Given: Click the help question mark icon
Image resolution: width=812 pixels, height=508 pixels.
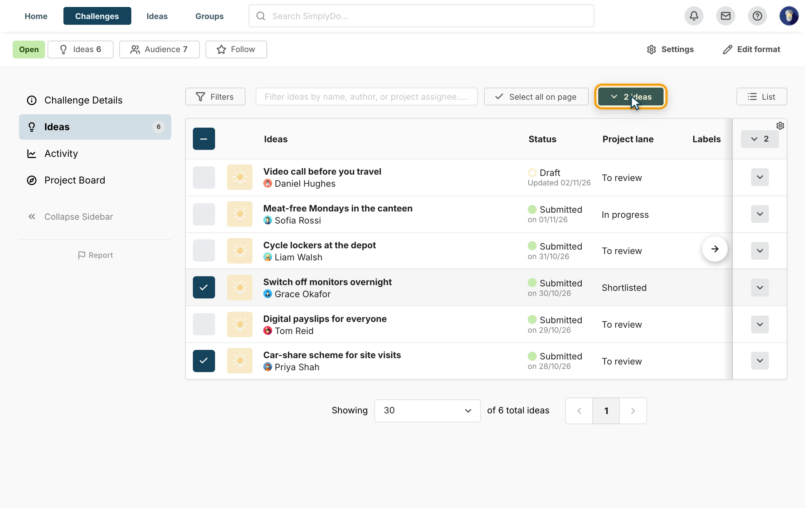Looking at the screenshot, I should coord(757,16).
